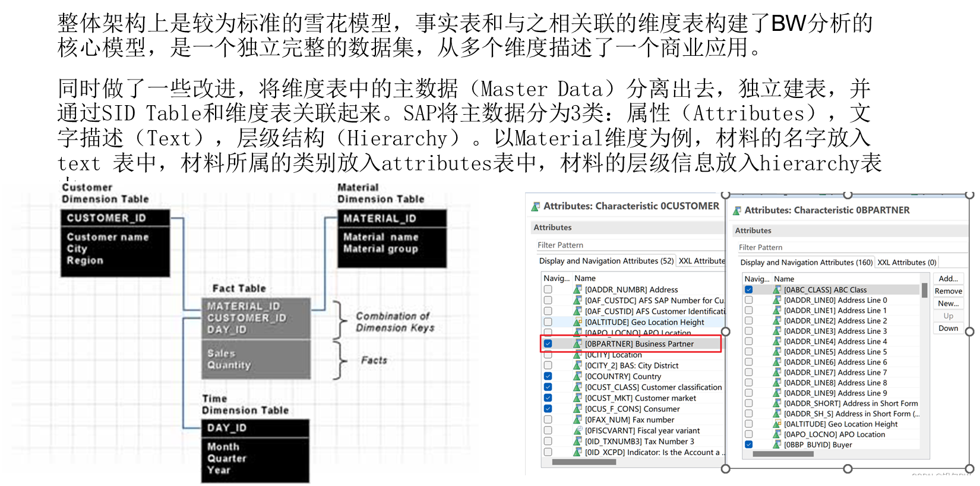
Task: Click the 0BPARTNER Filter Pattern input field
Action: click(x=851, y=247)
